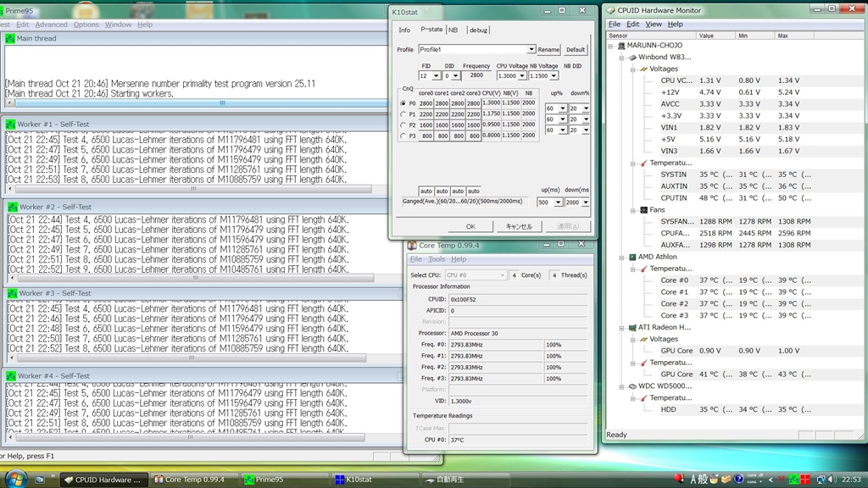
Task: Click the blue help question-mark icon on language bar
Action: (x=739, y=480)
